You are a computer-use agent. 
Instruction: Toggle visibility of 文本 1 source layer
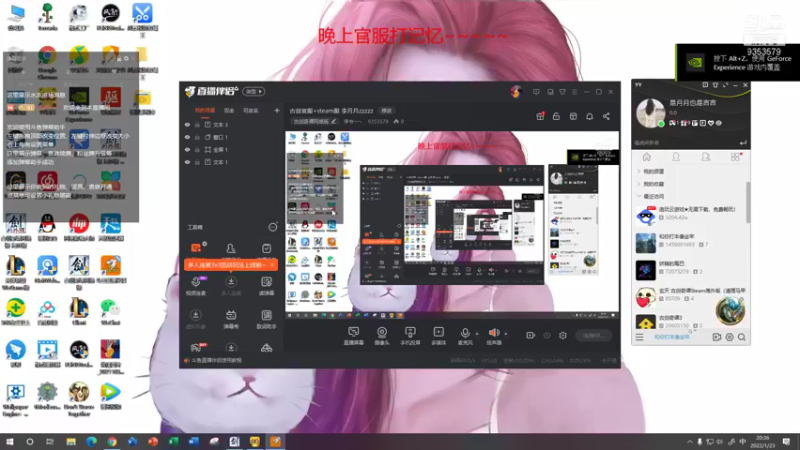[x=187, y=162]
